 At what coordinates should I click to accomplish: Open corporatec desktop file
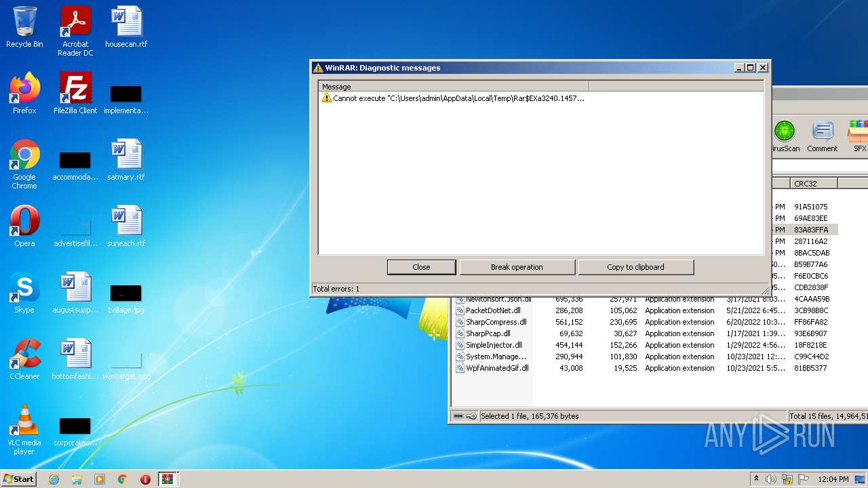pyautogui.click(x=75, y=430)
